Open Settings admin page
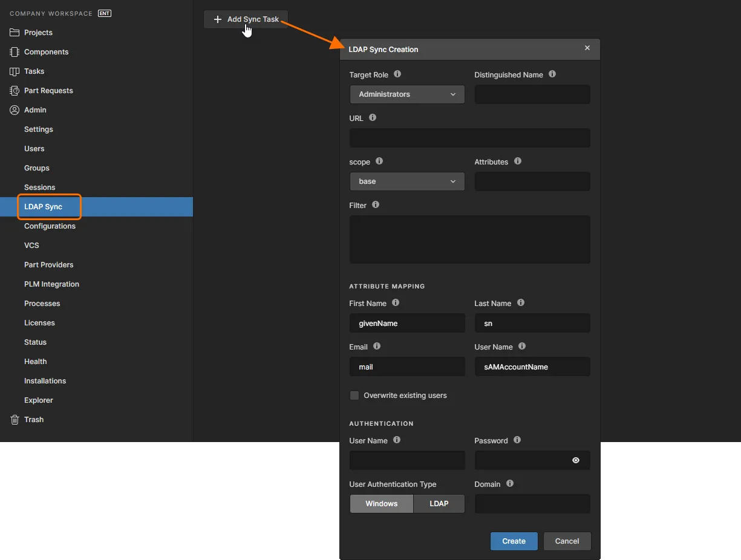 click(x=39, y=129)
